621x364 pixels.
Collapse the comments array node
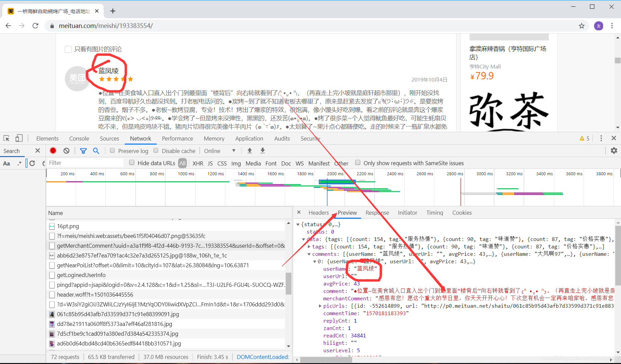[309, 254]
